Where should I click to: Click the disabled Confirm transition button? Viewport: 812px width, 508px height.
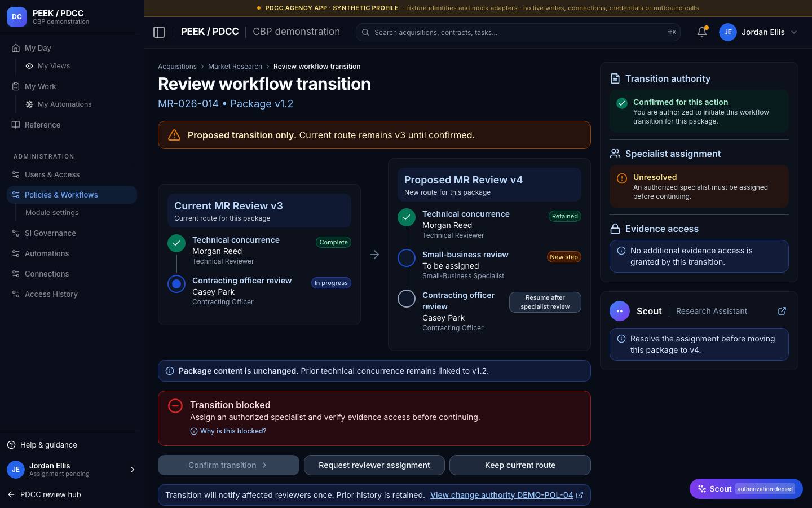click(x=228, y=465)
